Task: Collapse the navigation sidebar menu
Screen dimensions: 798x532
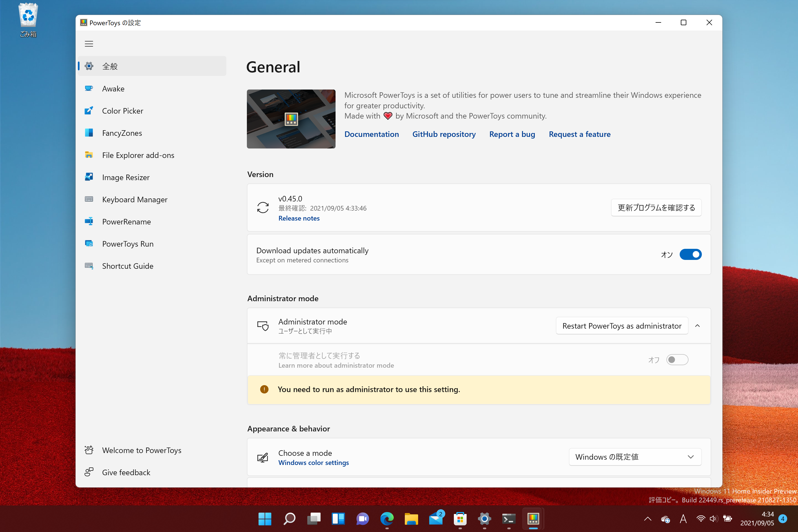Action: click(89, 44)
